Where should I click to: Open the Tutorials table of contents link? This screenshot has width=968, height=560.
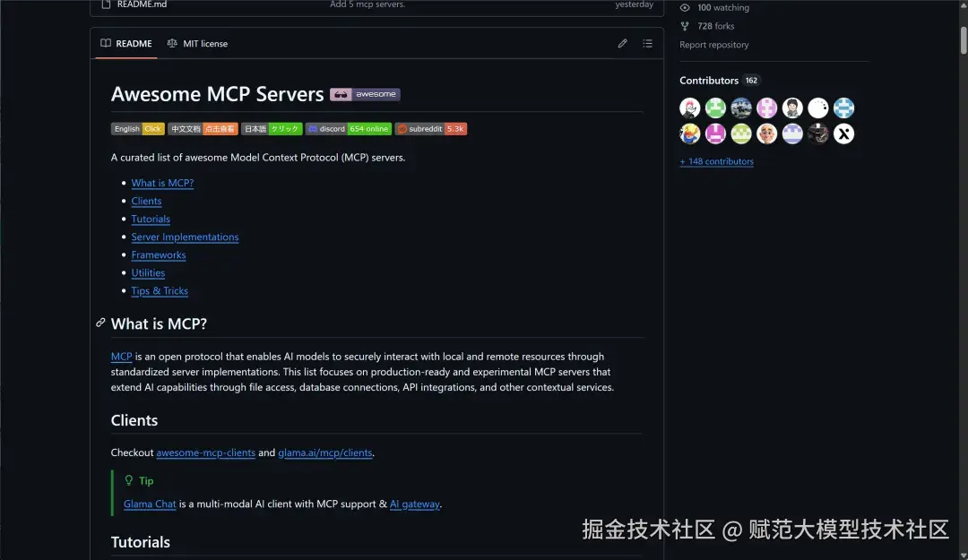[151, 219]
